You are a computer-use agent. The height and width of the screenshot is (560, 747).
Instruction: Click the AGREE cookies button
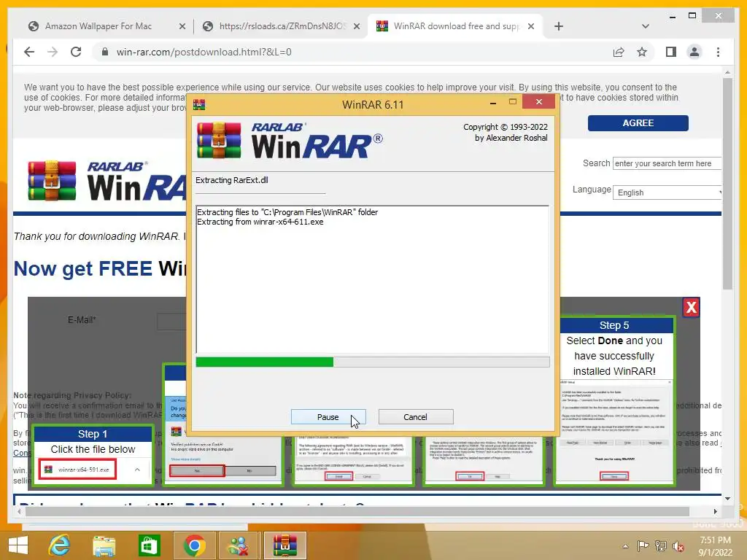tap(638, 122)
